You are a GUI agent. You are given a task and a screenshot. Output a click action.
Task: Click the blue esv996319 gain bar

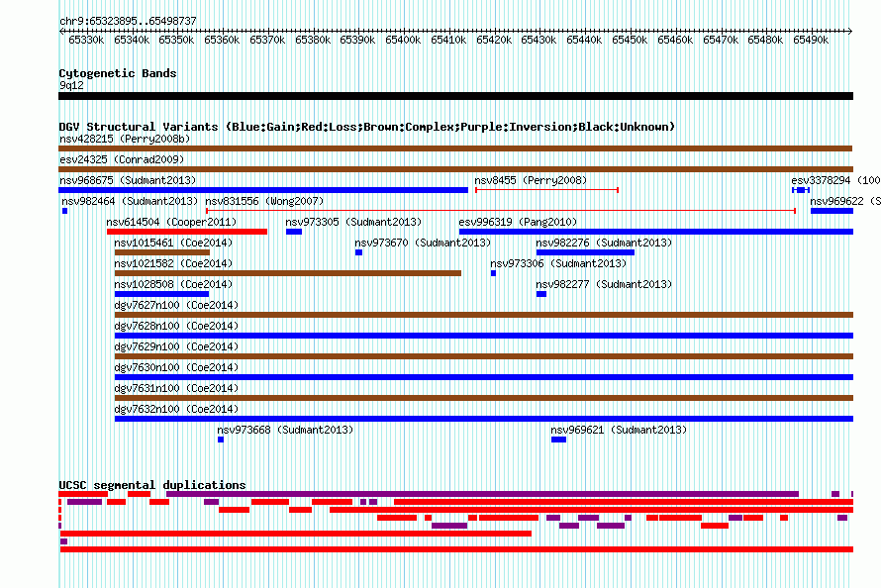(656, 232)
